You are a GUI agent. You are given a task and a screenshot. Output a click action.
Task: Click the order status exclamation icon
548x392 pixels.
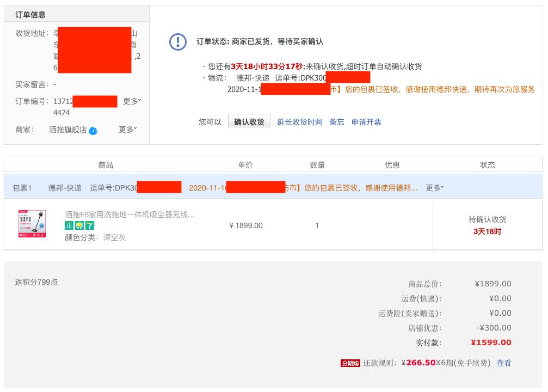pos(178,42)
